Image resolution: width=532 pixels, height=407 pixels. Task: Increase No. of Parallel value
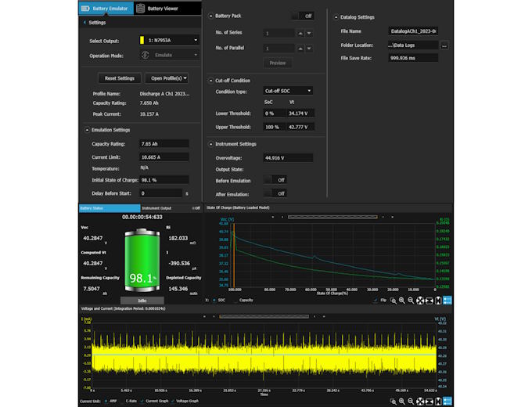[300, 49]
